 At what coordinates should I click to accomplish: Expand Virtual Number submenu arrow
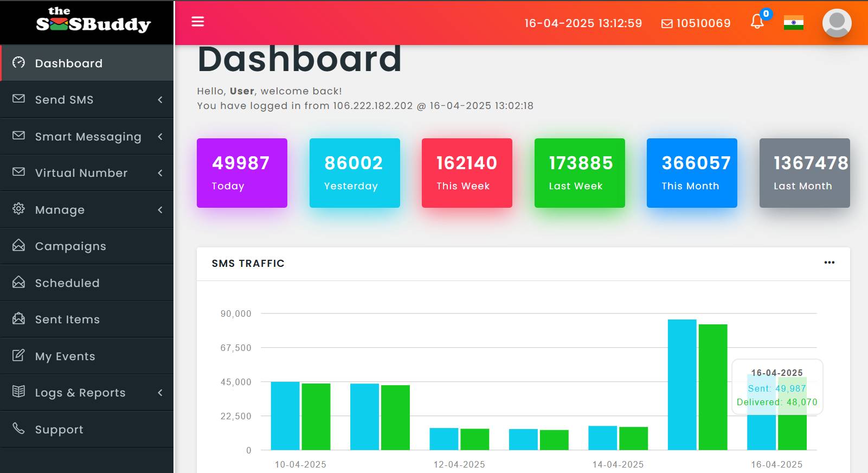pos(160,173)
